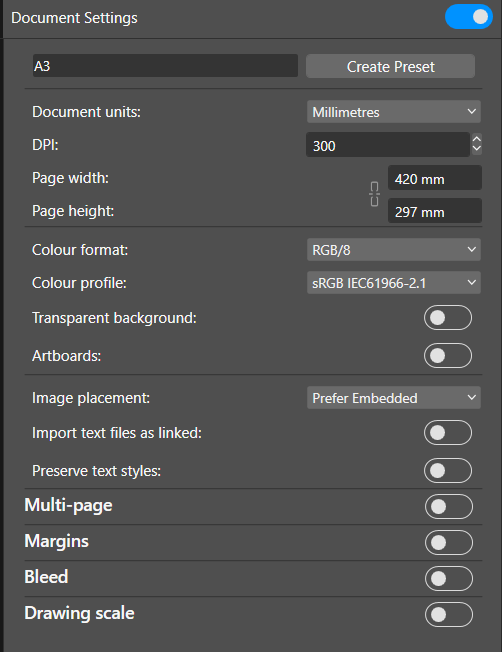
Task: Click the Document Settings title text
Action: (x=74, y=18)
